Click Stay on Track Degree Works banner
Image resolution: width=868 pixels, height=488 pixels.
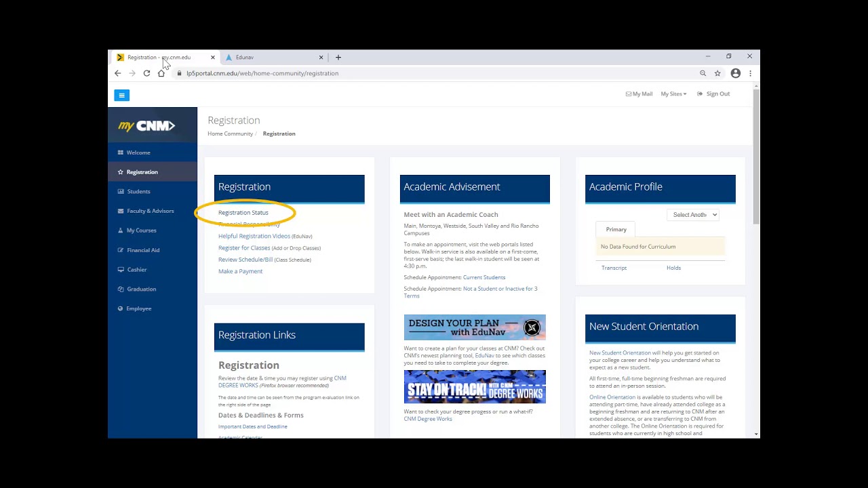coord(475,387)
